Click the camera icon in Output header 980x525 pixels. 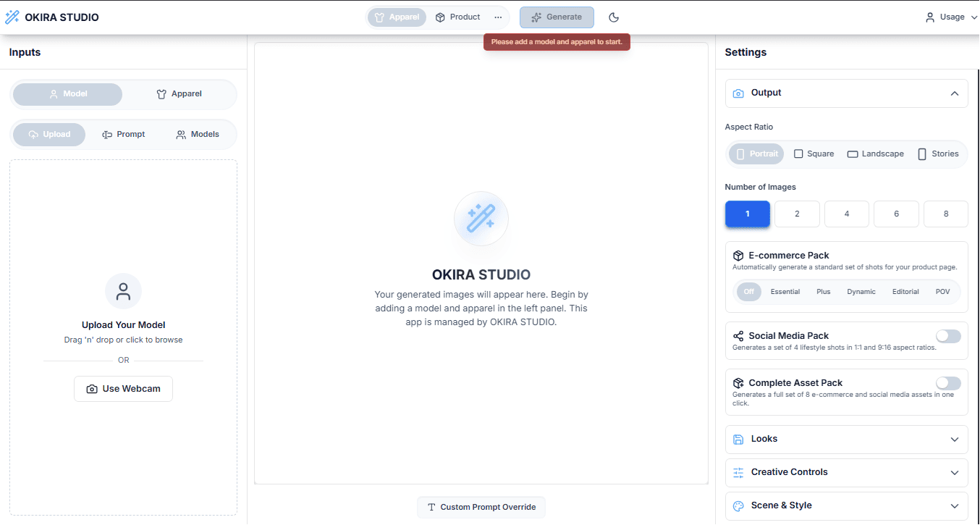(738, 93)
